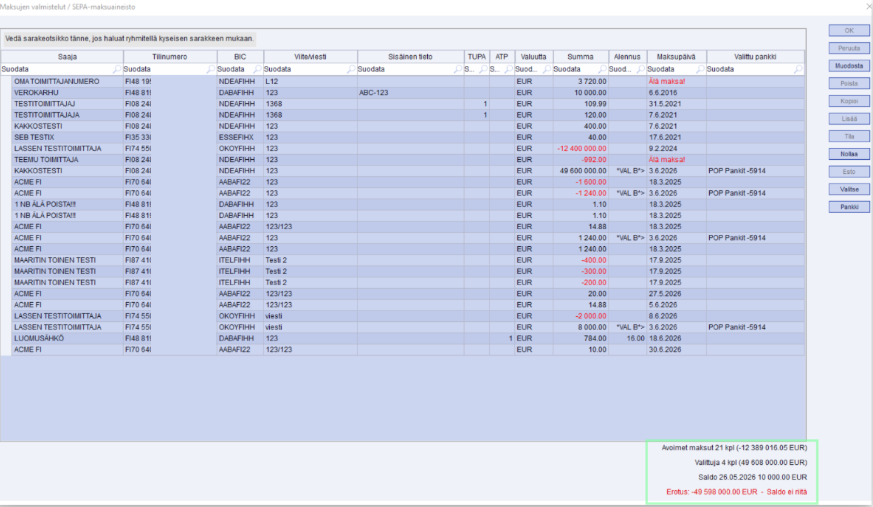Sort by the Alennus column header
This screenshot has height=507, width=873.
point(627,57)
